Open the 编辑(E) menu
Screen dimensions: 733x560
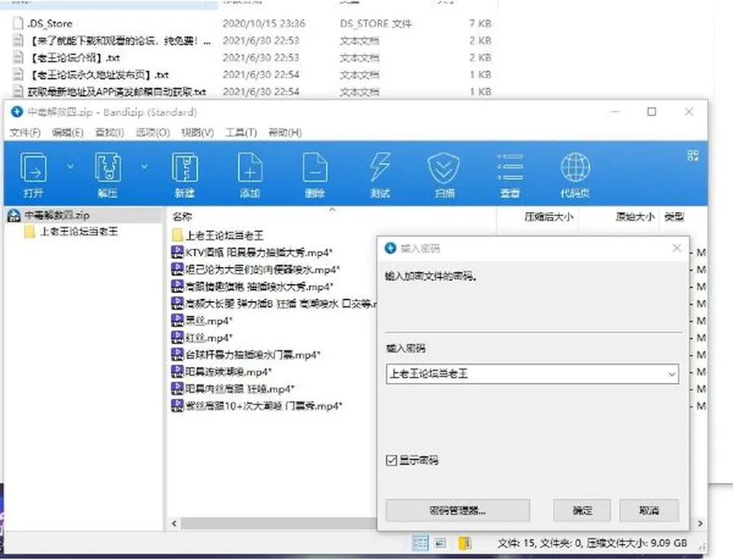68,133
